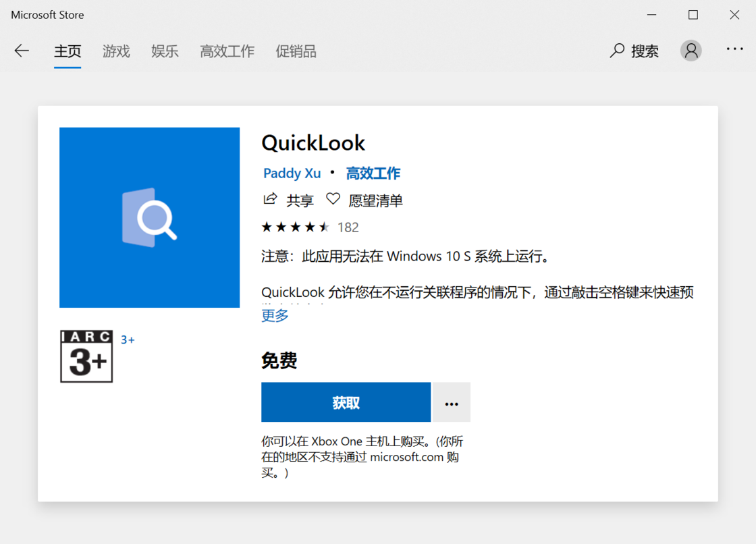The height and width of the screenshot is (544, 756).
Task: Click the IARC 3+ age rating badge
Action: (x=86, y=356)
